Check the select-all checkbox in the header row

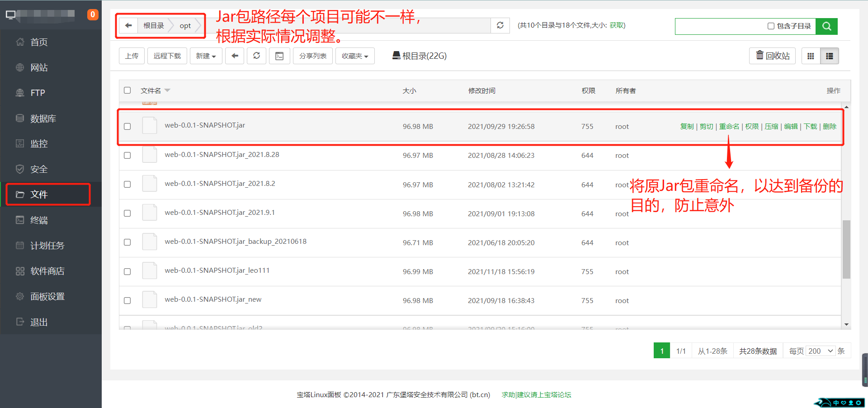(127, 90)
